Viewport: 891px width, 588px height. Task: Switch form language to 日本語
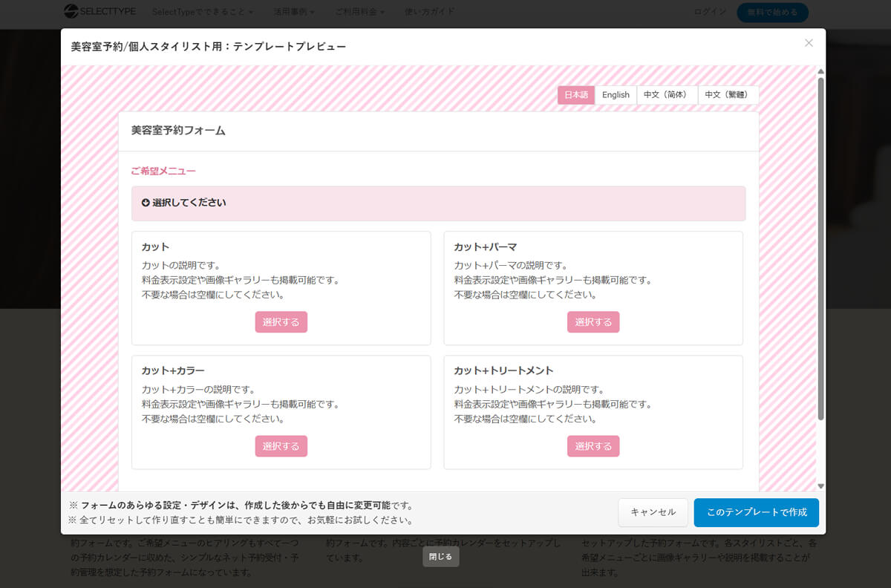[576, 95]
